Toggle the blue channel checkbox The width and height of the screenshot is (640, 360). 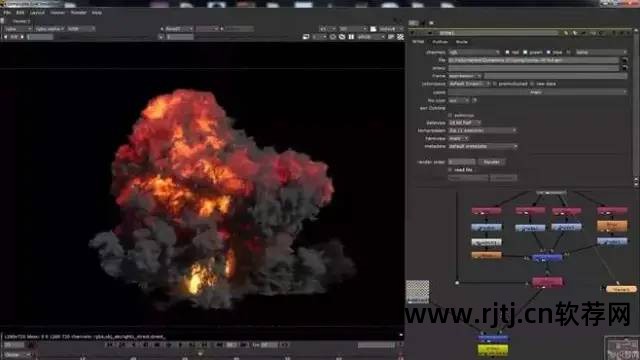click(x=549, y=52)
